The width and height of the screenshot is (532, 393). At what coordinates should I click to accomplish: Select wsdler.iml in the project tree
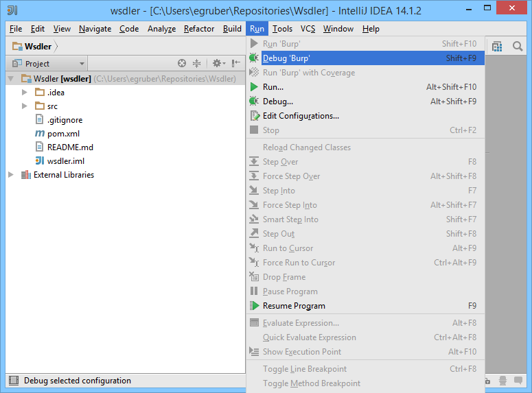point(66,161)
